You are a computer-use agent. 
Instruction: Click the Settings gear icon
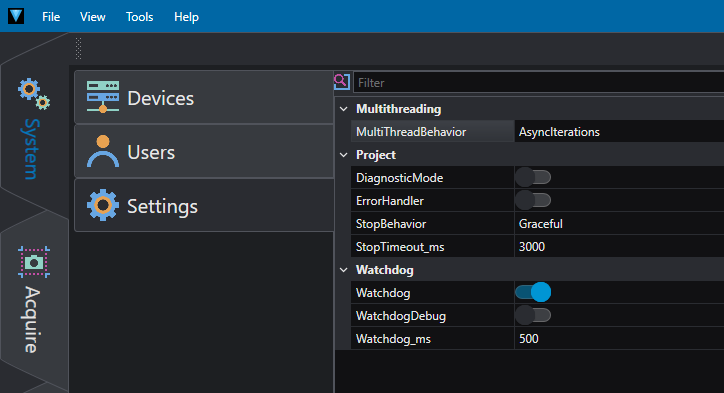pyautogui.click(x=103, y=205)
